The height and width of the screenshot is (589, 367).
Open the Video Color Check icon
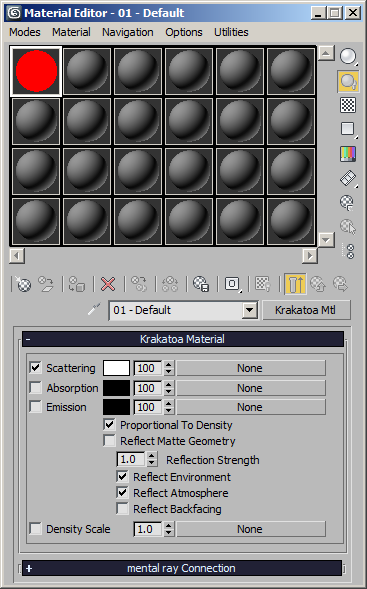click(x=348, y=154)
